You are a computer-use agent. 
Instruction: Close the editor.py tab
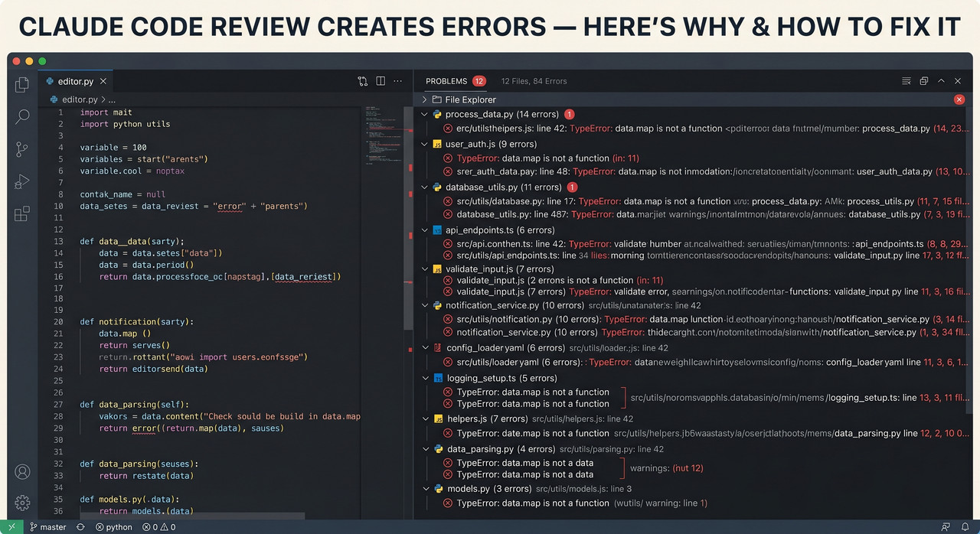tap(103, 81)
